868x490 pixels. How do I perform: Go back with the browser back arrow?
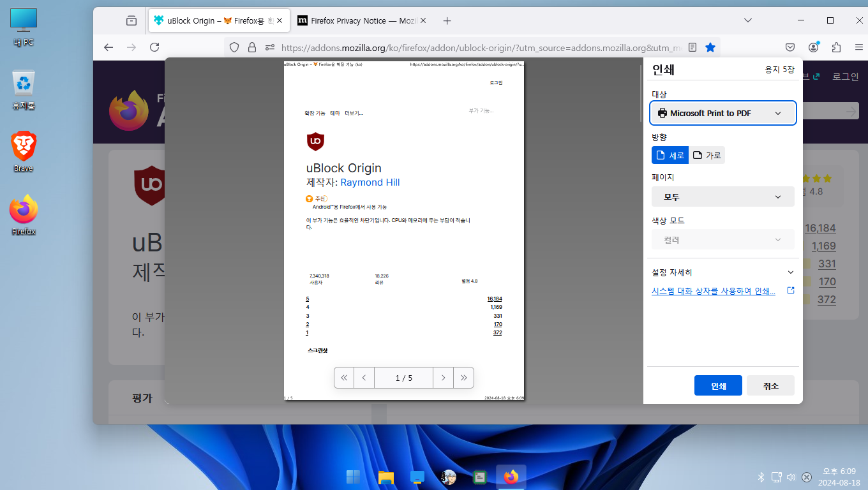coord(108,47)
